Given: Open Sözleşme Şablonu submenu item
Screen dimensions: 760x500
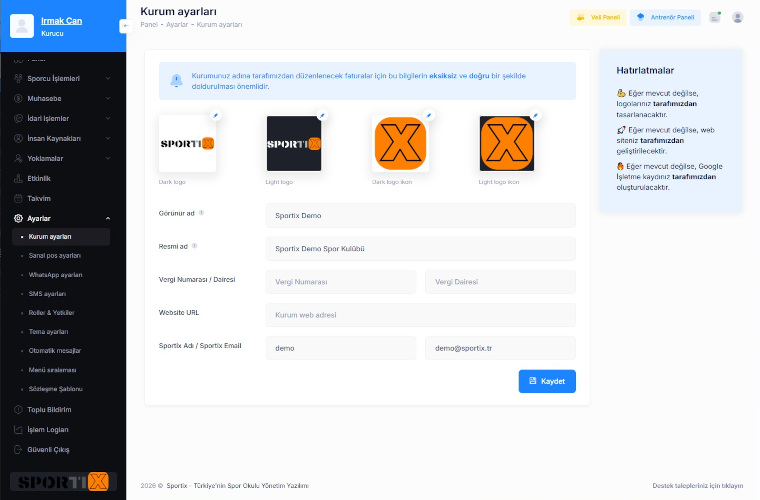Looking at the screenshot, I should point(61,389).
